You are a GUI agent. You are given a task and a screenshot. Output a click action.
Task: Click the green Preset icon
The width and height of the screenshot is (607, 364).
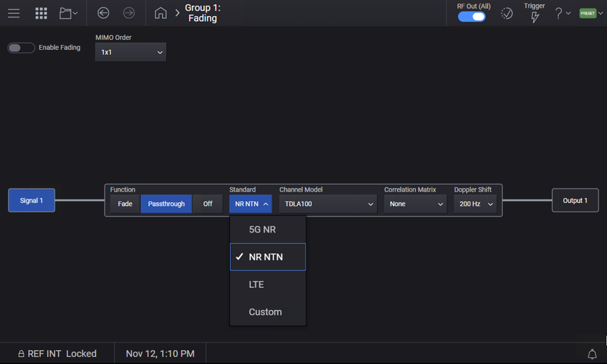pyautogui.click(x=588, y=13)
